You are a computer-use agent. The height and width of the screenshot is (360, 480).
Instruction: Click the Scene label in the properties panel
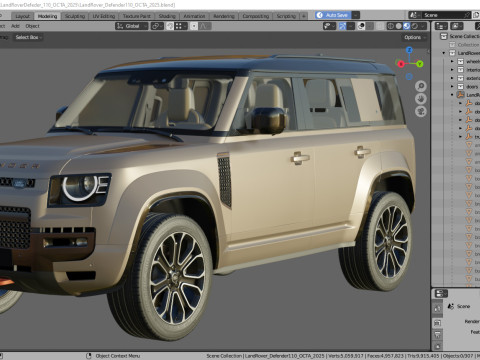[463, 306]
